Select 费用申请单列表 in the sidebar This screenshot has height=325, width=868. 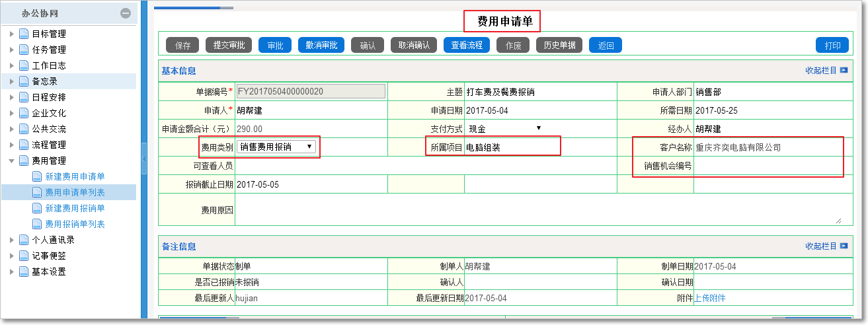point(75,192)
